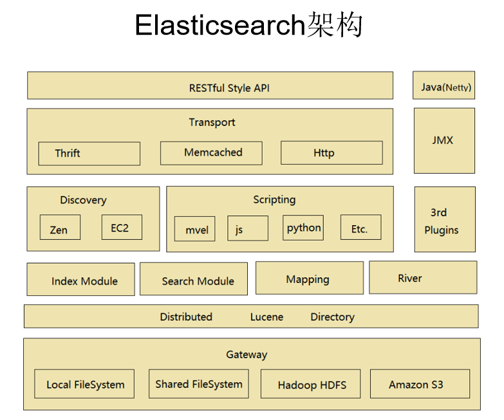Select the Hadoop HDFS box
Screen dimensions: 504x420
(x=310, y=384)
